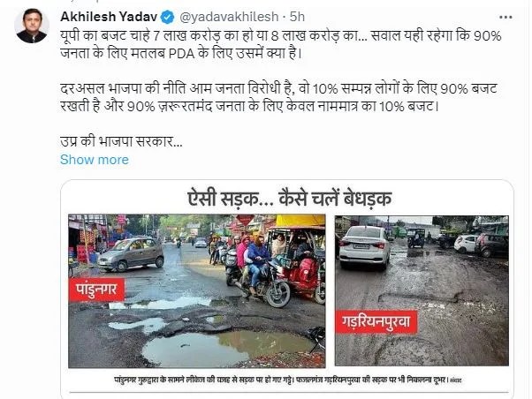Click the Akhilesh Yadav display name
Screen dimensions: 532x399
click(109, 17)
